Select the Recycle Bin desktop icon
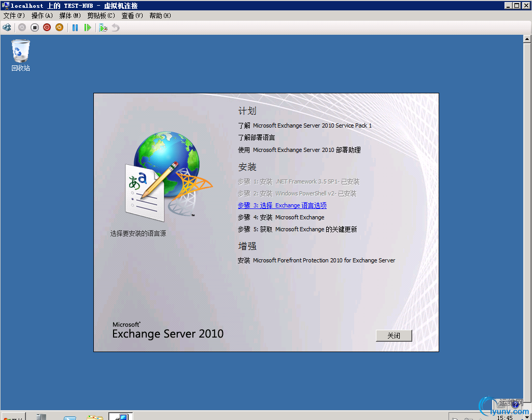Screen dimensions: 532x420 21,55
